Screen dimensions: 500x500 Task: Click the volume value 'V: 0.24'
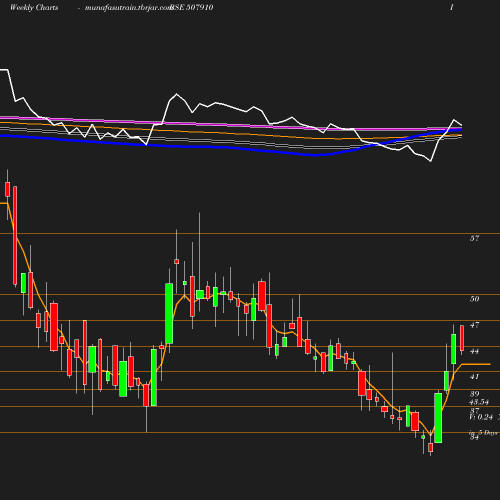481,417
